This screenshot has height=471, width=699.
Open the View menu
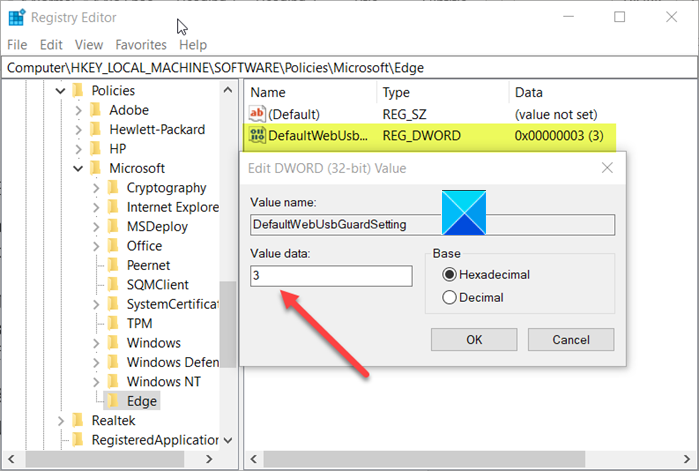89,45
